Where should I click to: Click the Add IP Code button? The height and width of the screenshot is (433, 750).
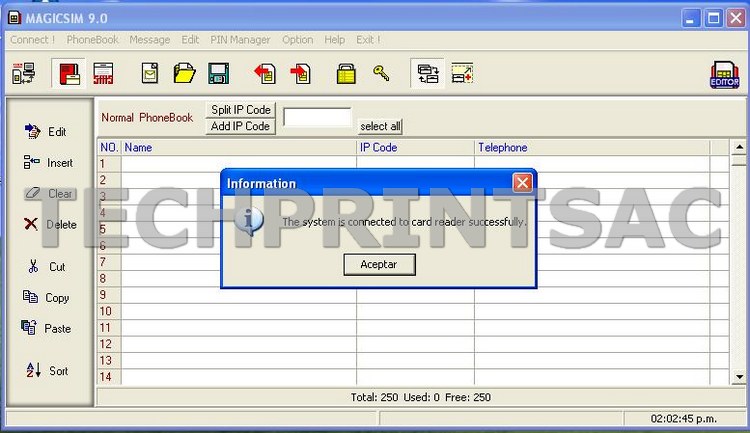point(241,126)
